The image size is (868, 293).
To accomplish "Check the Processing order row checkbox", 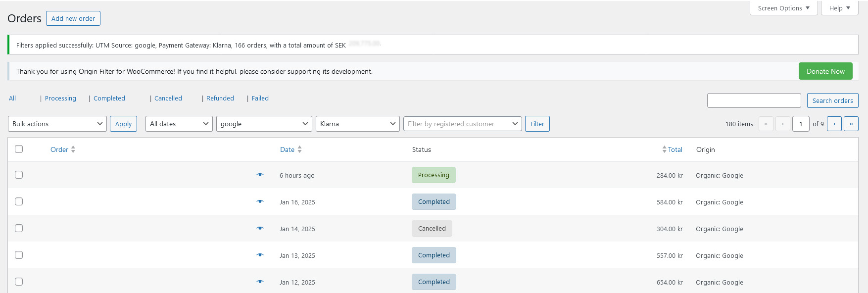I will click(19, 175).
